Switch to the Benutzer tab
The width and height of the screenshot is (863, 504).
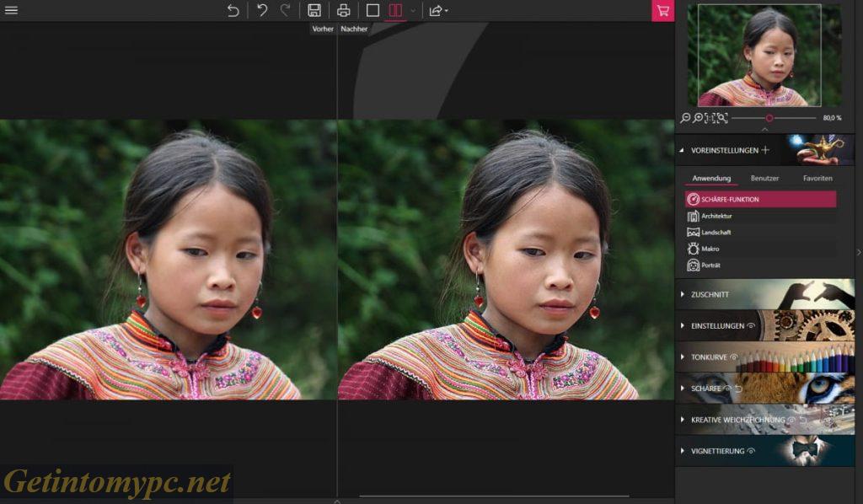pos(765,177)
